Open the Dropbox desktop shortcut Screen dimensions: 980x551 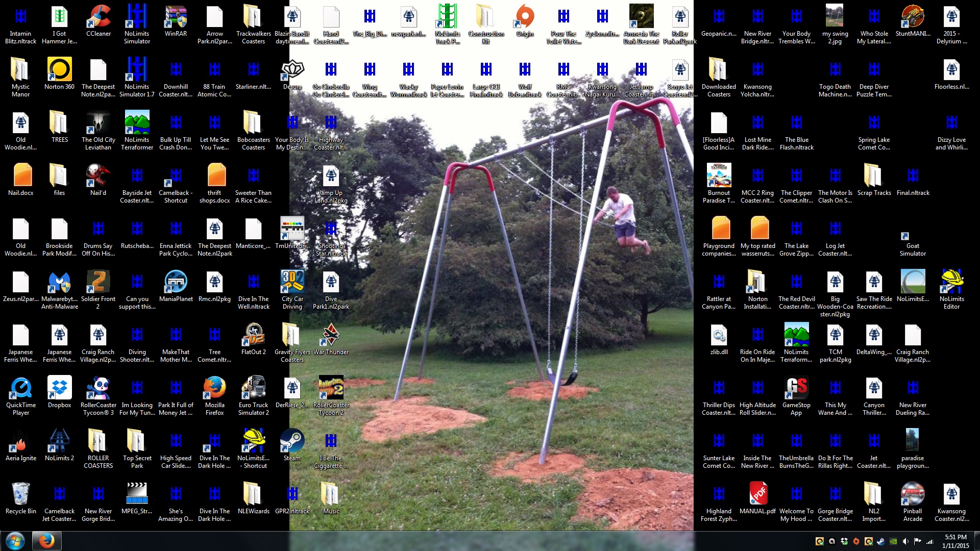[59, 389]
